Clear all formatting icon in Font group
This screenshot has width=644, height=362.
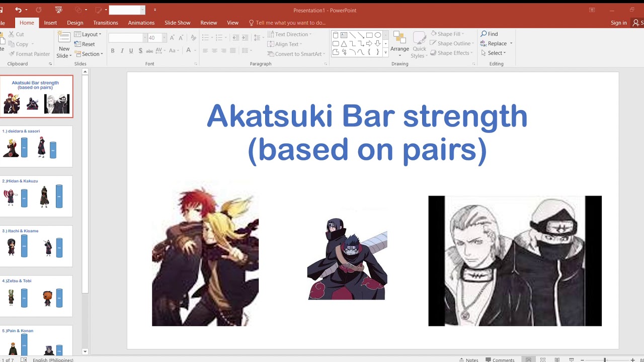pos(193,38)
